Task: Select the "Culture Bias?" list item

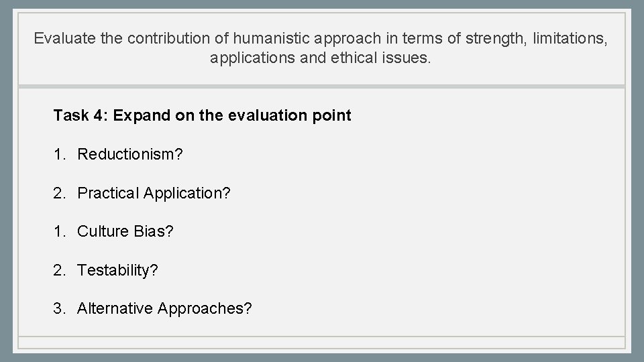Action: (x=125, y=231)
